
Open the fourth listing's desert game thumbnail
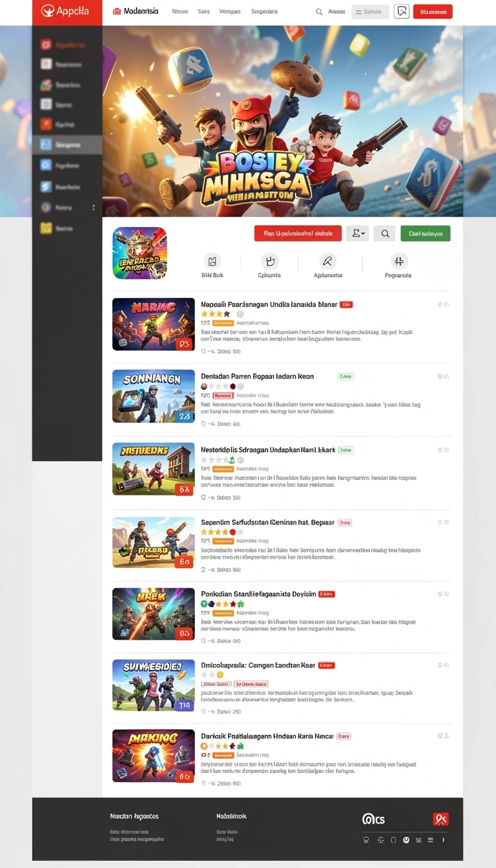tap(154, 542)
